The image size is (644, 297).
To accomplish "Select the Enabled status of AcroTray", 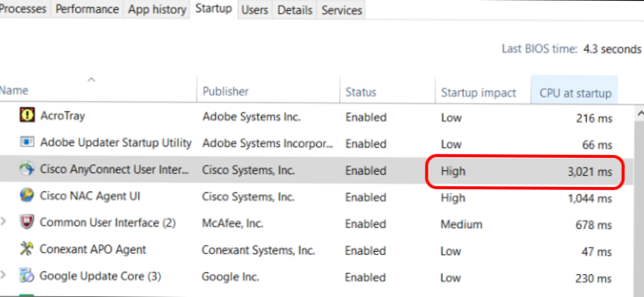I will coord(366,117).
